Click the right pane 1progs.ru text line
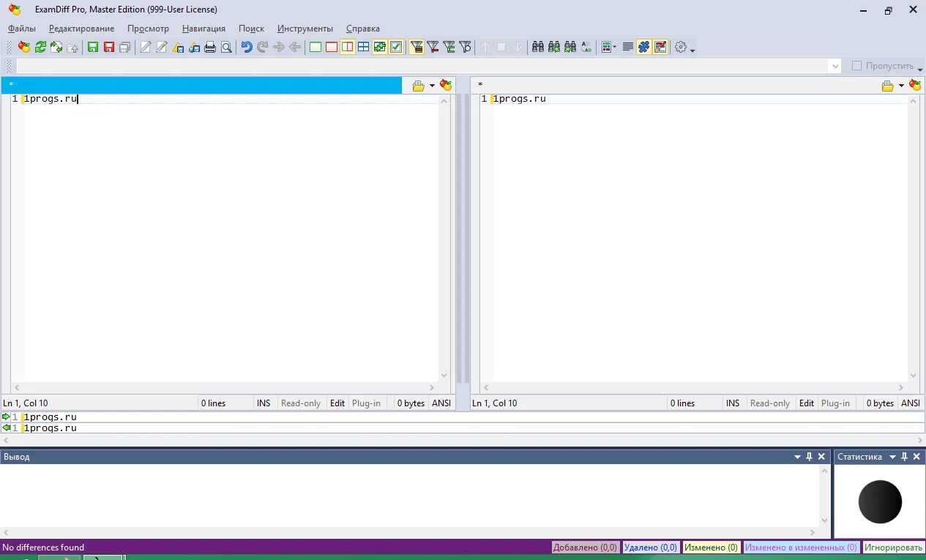The height and width of the screenshot is (560, 926). [519, 99]
